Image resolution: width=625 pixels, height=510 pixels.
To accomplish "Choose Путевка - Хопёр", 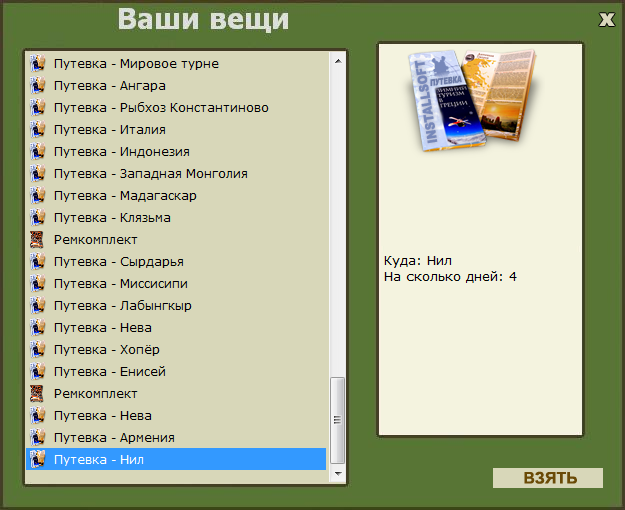I will tap(176, 350).
